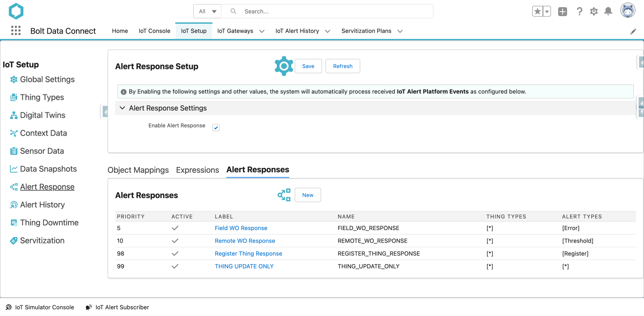Toggle Enable Alert Response checkbox

(216, 128)
